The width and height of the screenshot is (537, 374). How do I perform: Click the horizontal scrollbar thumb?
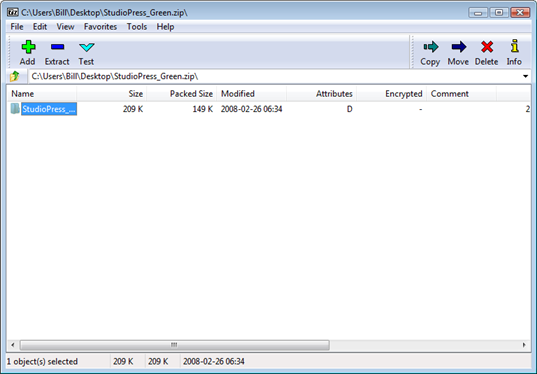175,345
